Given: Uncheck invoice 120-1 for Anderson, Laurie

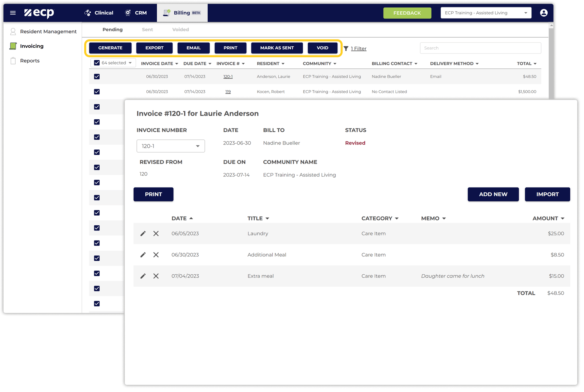Looking at the screenshot, I should click(96, 77).
